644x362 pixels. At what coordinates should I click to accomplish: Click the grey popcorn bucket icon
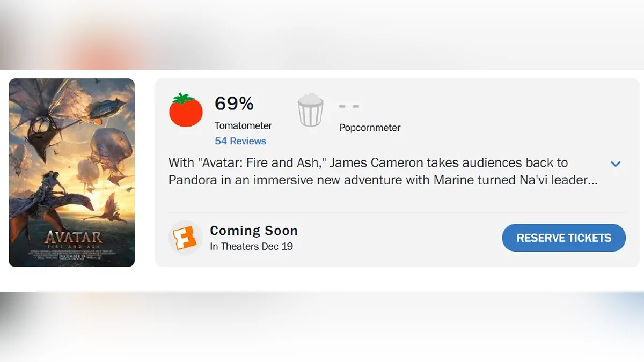coord(311,110)
